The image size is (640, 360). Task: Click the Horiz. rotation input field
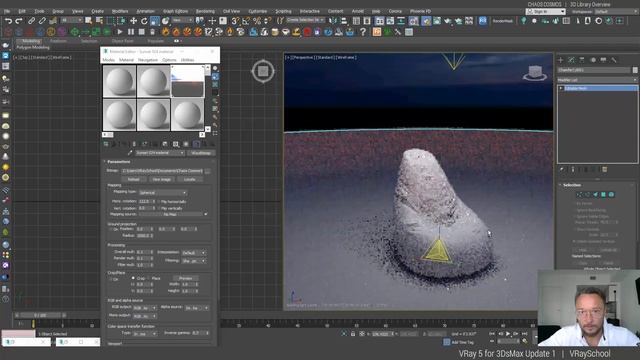(145, 202)
